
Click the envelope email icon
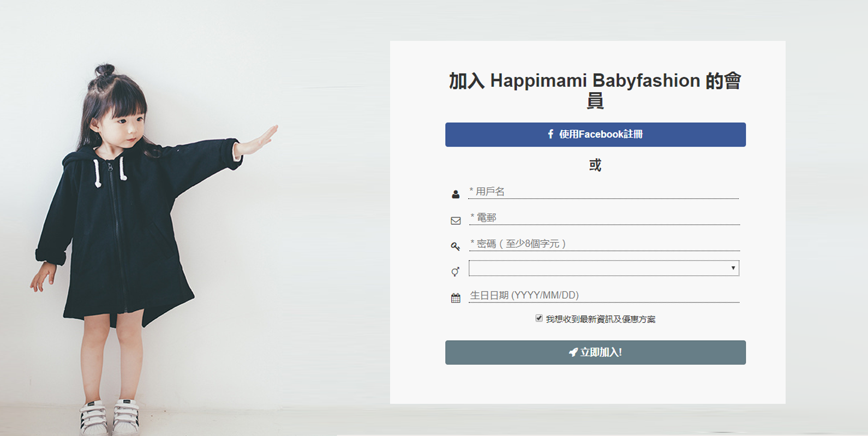(x=456, y=221)
